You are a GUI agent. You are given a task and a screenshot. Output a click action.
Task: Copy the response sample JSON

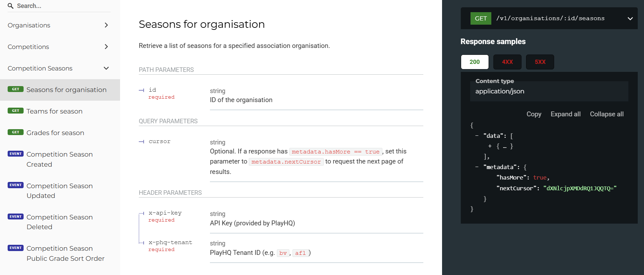(x=534, y=114)
